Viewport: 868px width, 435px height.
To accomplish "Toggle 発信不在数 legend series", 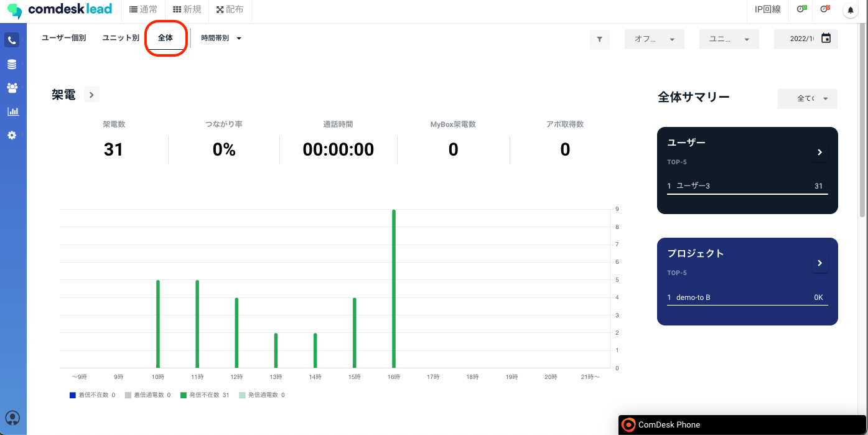I will point(205,395).
